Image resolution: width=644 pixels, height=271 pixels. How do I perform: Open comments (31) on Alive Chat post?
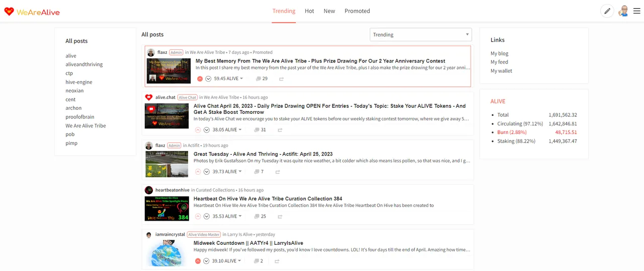pos(260,130)
